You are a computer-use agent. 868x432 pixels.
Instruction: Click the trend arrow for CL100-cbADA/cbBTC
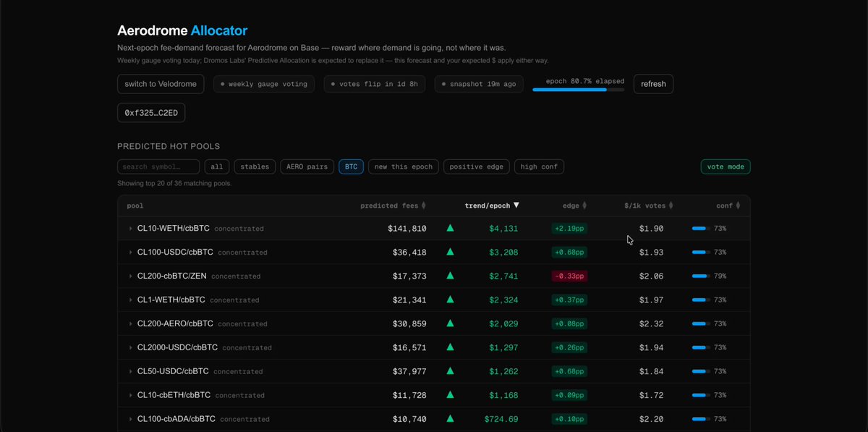point(450,418)
